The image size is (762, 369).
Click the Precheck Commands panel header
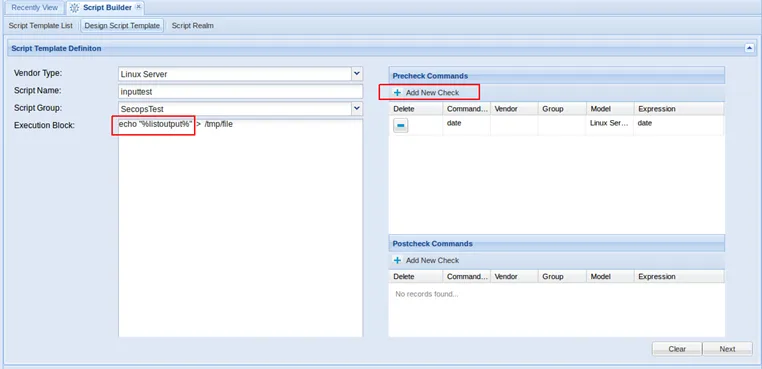[x=556, y=76]
